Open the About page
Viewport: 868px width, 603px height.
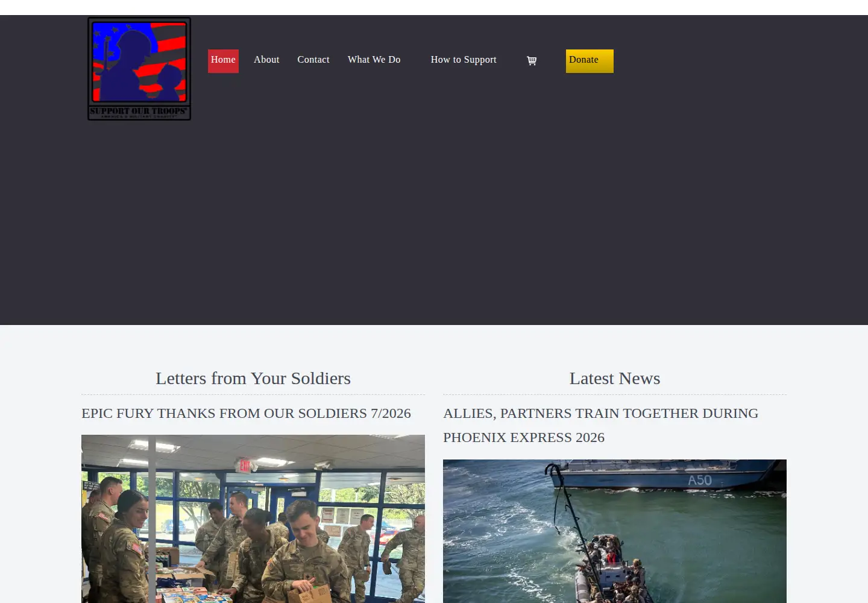[266, 60]
